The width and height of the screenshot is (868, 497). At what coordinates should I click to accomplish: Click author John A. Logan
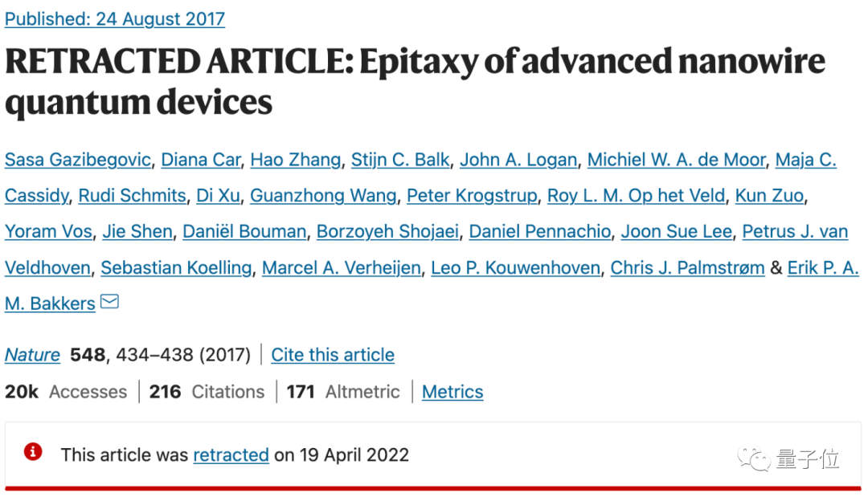(x=518, y=160)
